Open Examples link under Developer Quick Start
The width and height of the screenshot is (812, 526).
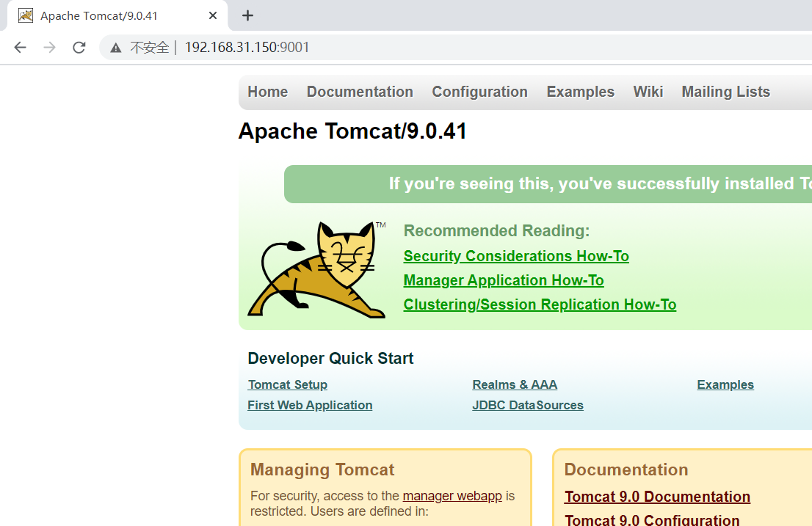tap(725, 385)
